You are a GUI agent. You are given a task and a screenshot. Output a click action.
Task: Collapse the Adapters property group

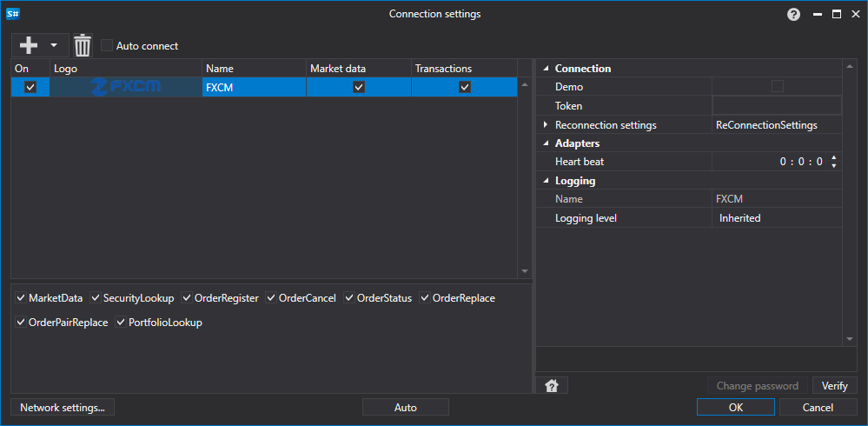tap(546, 143)
